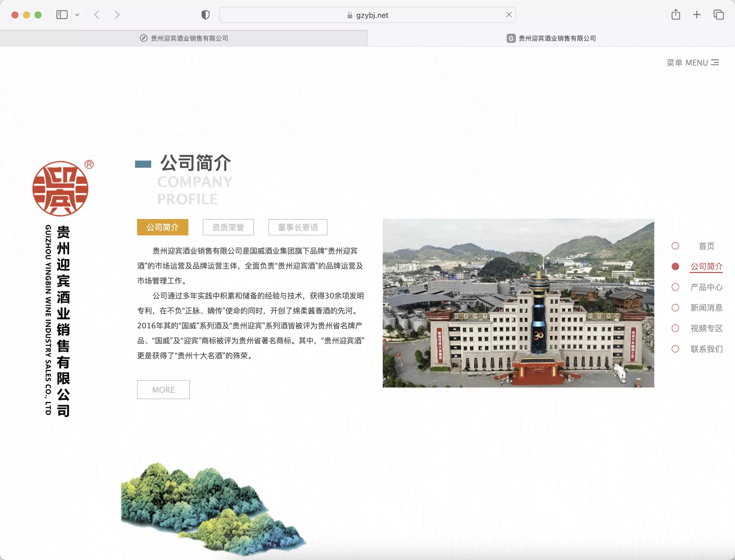735x560 pixels.
Task: Go to 视频专区 side navigation link
Action: pos(706,328)
